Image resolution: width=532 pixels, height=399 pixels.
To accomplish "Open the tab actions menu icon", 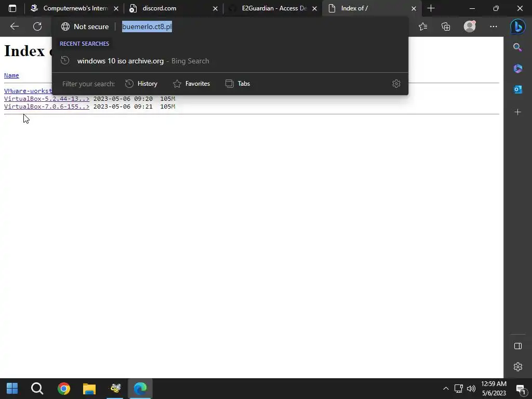I will click(x=12, y=8).
